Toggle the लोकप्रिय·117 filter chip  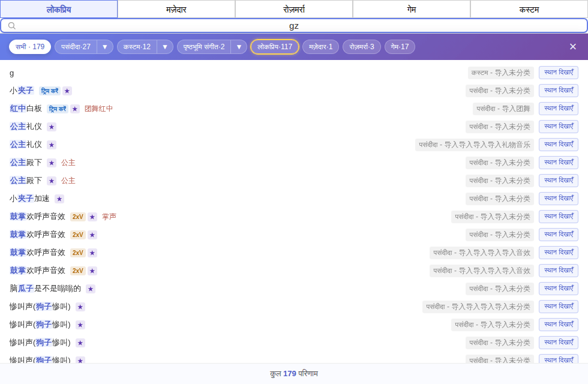275,47
